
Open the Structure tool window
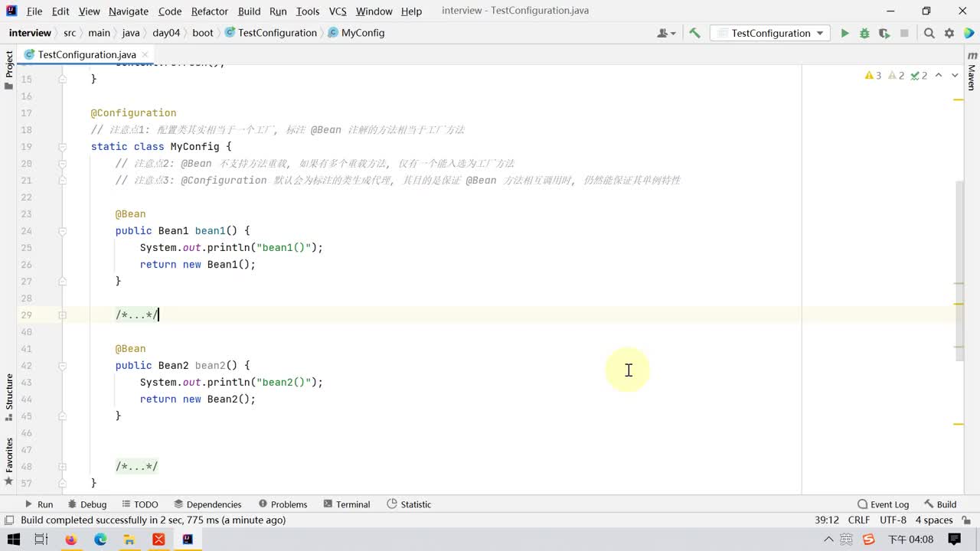(8, 397)
